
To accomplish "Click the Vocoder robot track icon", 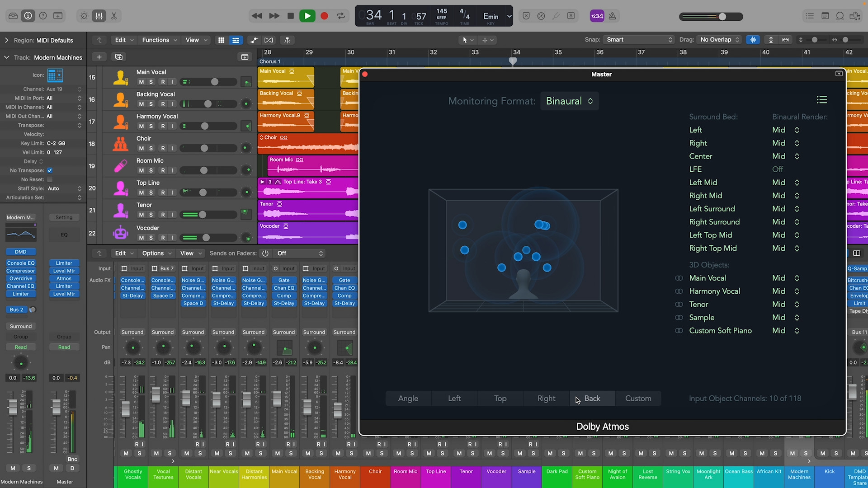I will click(x=120, y=232).
